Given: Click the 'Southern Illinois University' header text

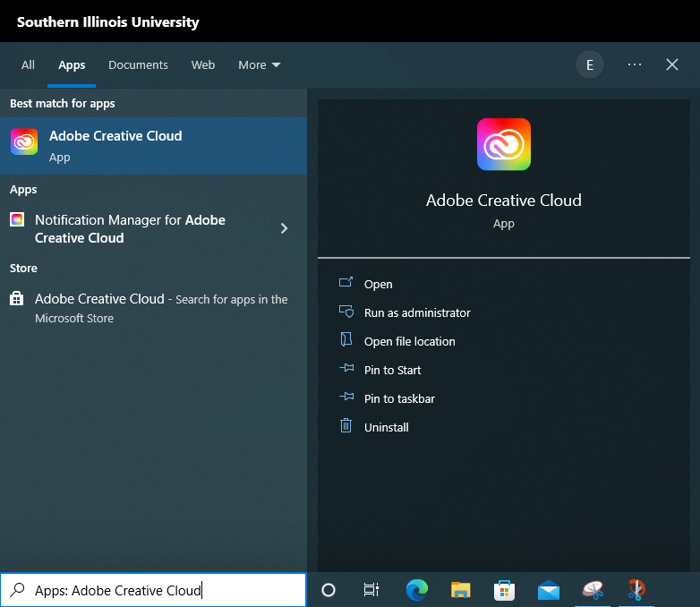Looking at the screenshot, I should point(107,21).
